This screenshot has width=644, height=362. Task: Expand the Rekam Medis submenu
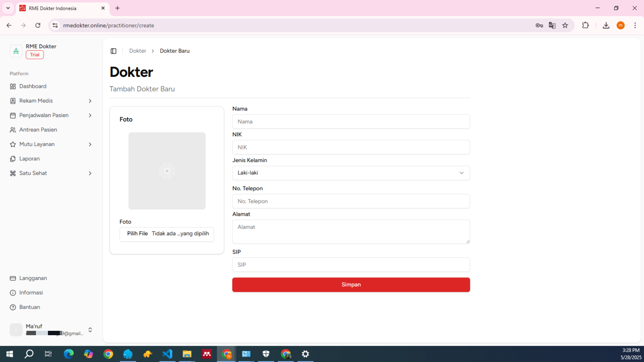click(90, 101)
